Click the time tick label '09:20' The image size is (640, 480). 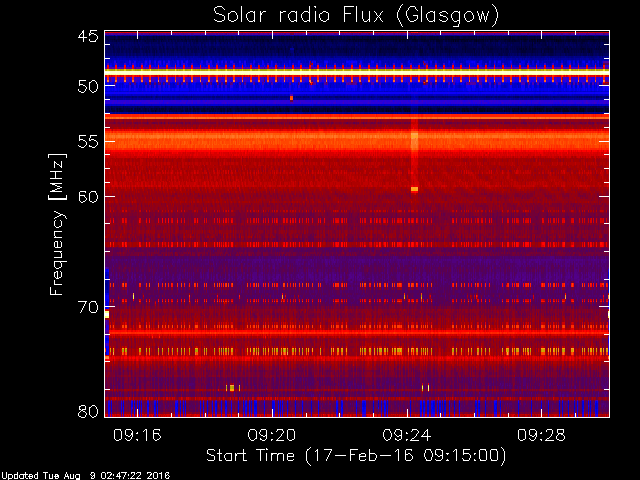coord(272,435)
